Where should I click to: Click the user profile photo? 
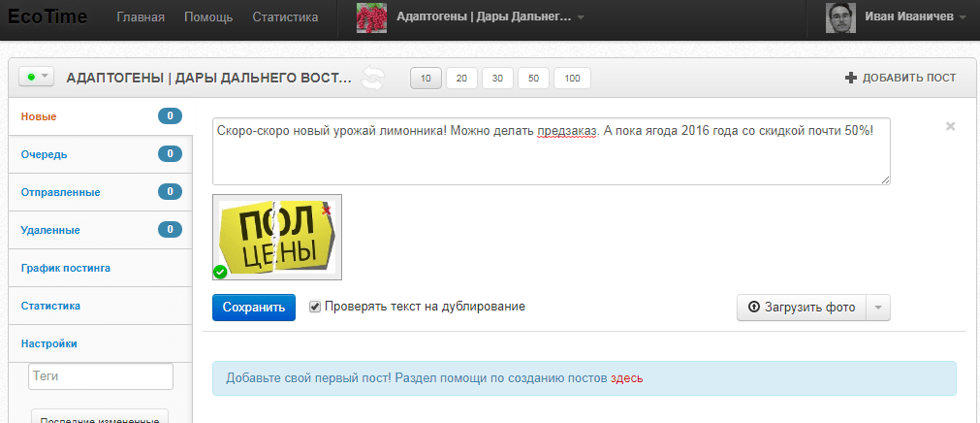pos(840,18)
